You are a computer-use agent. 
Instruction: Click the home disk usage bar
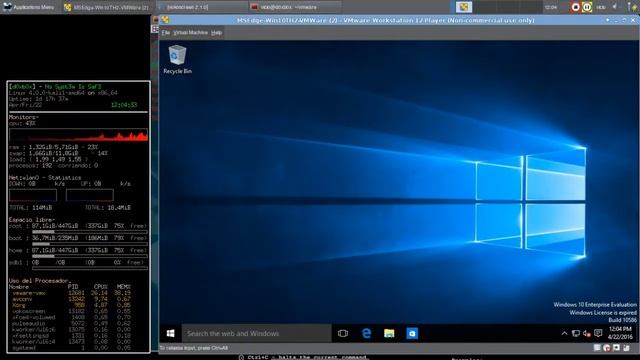point(90,256)
